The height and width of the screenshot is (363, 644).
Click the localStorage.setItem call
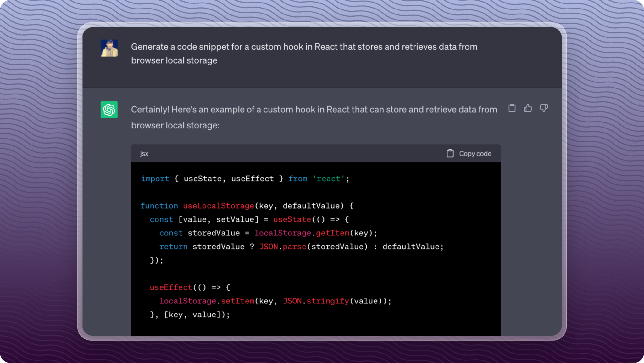pyautogui.click(x=207, y=301)
